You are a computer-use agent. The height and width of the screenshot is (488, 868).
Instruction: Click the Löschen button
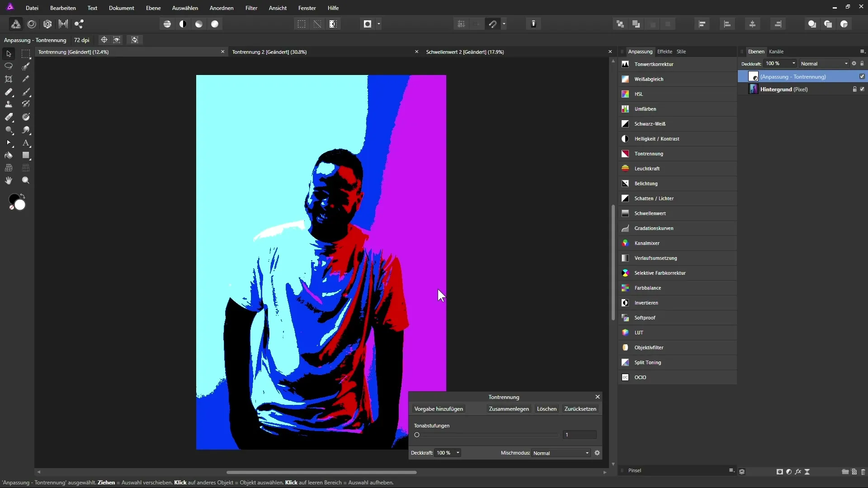pos(547,409)
